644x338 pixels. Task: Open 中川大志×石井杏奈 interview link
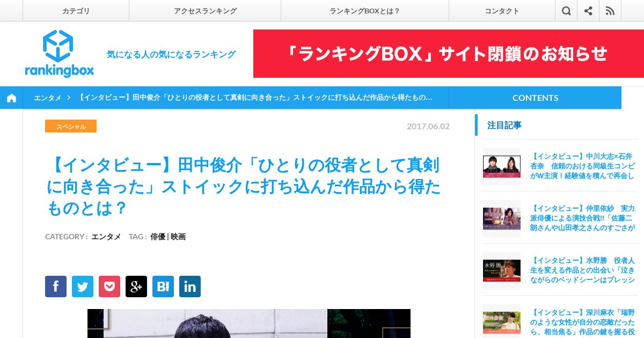[x=582, y=166]
